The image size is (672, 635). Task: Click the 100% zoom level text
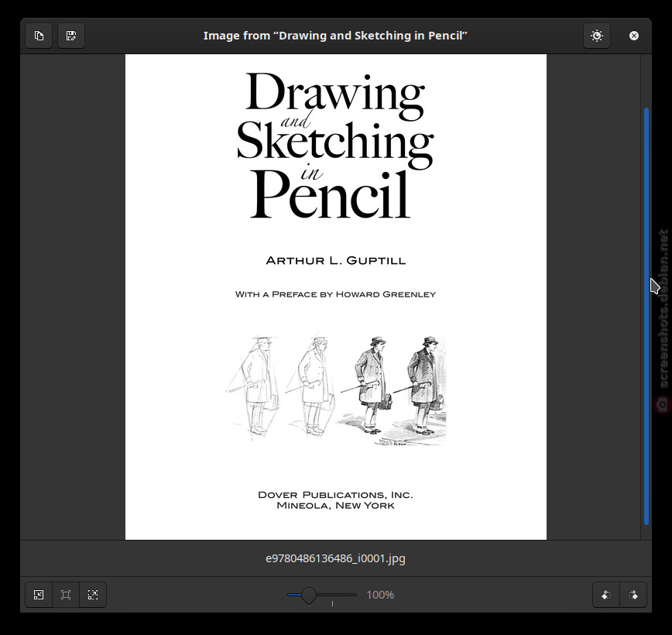[x=380, y=595]
